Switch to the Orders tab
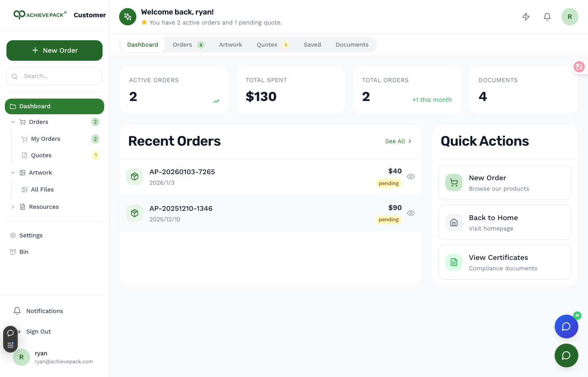This screenshot has height=377, width=588. tap(189, 45)
